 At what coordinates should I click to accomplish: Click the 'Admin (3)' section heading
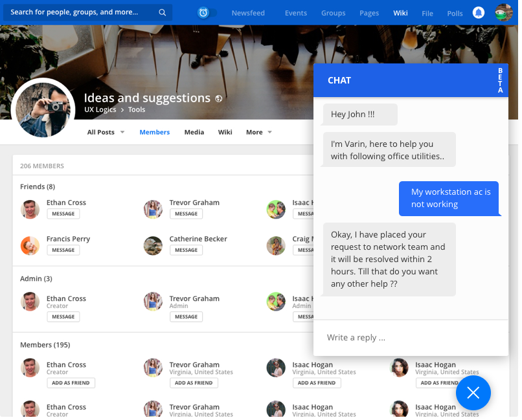point(36,279)
